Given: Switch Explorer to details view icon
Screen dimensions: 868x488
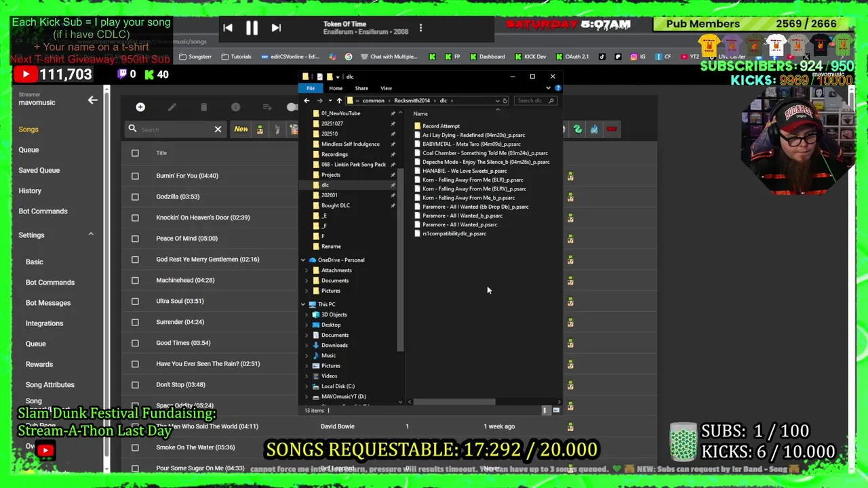Looking at the screenshot, I should click(545, 410).
